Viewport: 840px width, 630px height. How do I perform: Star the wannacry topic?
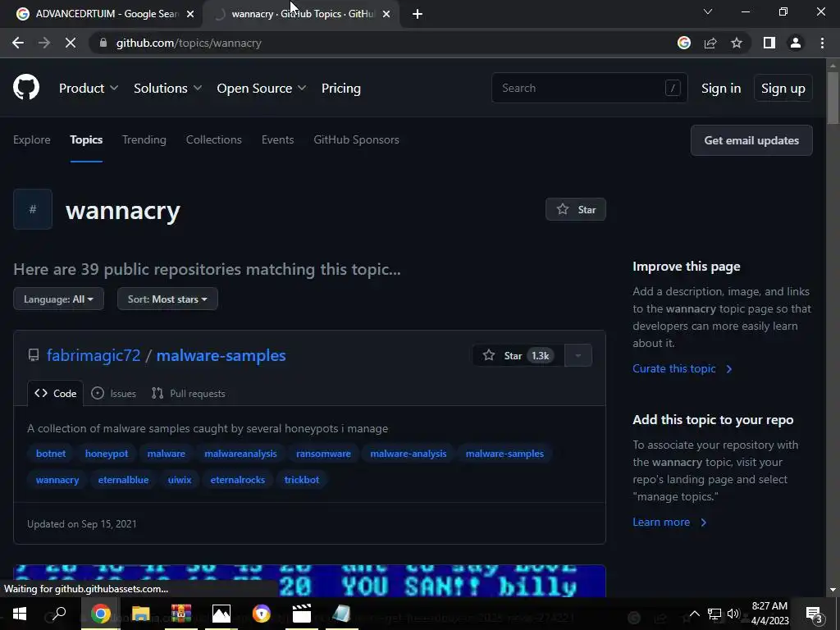(576, 209)
